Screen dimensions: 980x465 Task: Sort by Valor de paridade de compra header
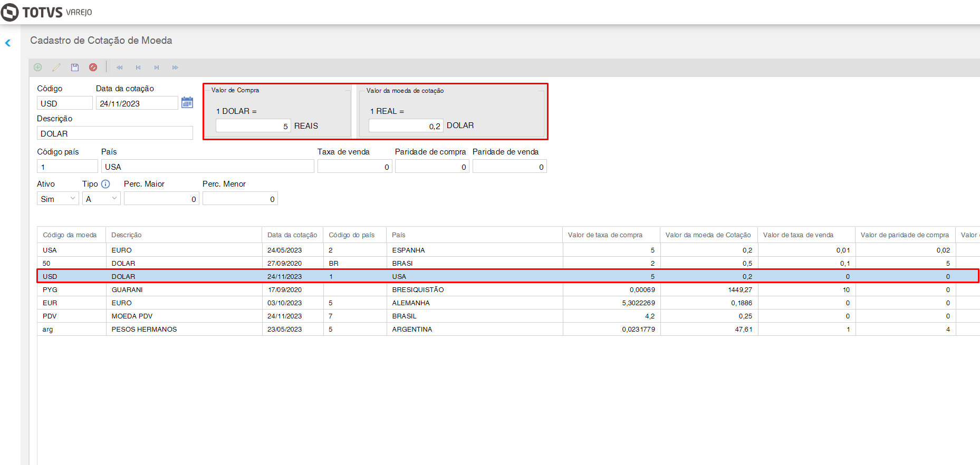coord(905,235)
